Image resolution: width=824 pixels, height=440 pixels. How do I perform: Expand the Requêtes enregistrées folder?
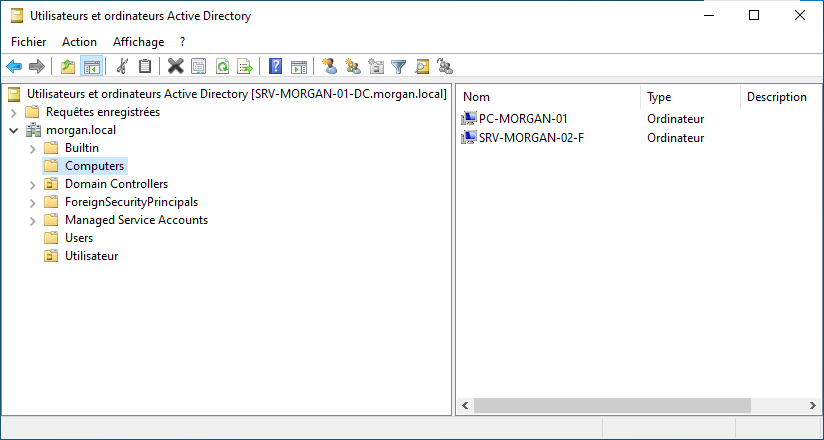pos(14,113)
